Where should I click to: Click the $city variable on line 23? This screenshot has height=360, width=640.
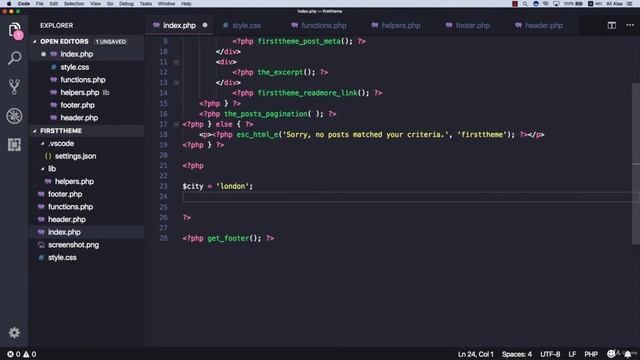coord(193,186)
